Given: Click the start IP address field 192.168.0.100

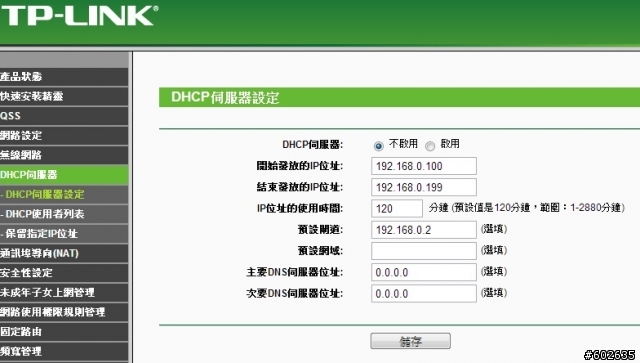Looking at the screenshot, I should 424,166.
